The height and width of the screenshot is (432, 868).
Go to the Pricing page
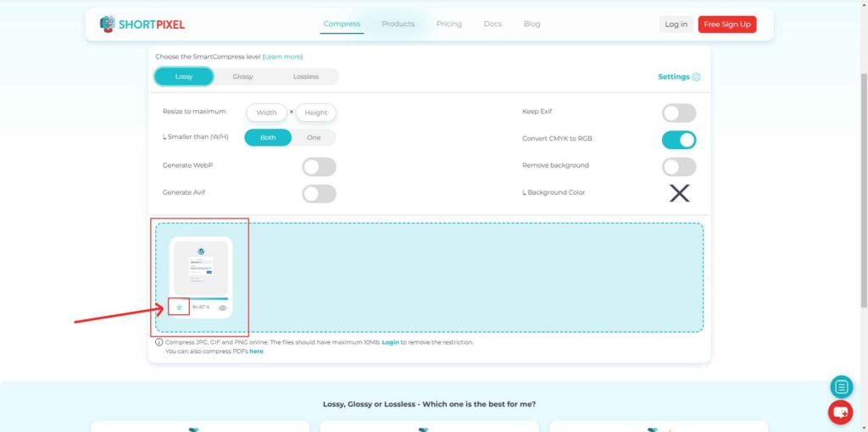[449, 24]
